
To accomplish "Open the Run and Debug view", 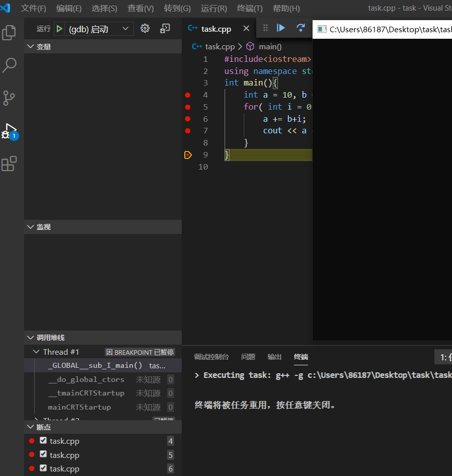I will click(10, 131).
